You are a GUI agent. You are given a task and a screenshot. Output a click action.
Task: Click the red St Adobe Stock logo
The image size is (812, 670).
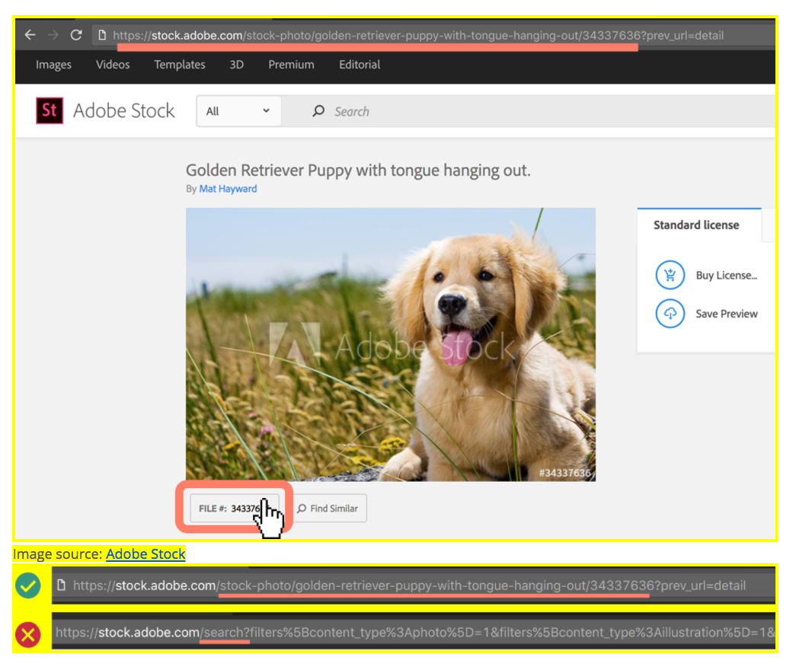point(50,111)
